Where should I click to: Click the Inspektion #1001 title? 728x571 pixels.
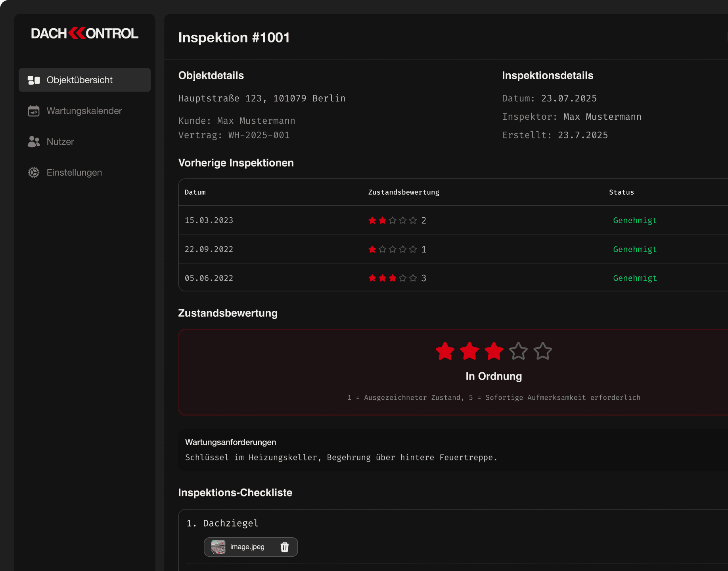click(234, 38)
